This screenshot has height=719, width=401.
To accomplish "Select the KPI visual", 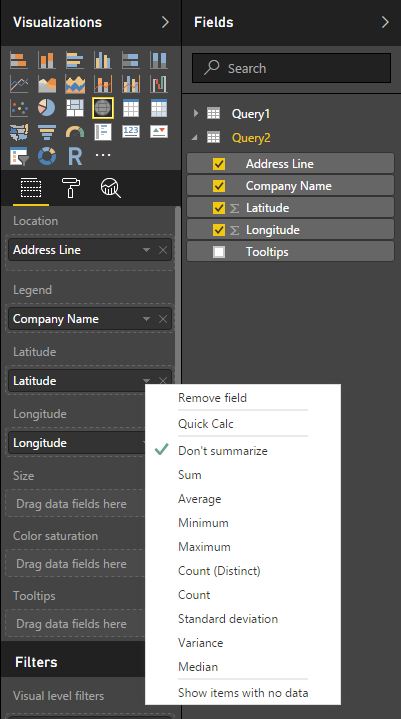I will [159, 132].
